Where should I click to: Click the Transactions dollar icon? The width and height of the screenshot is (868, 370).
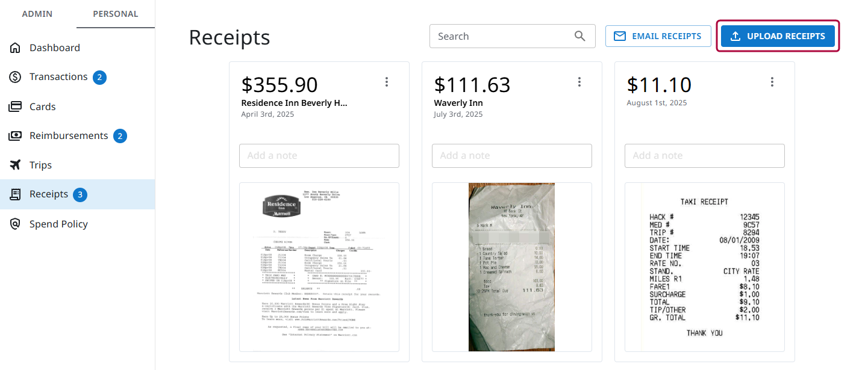[x=15, y=77]
